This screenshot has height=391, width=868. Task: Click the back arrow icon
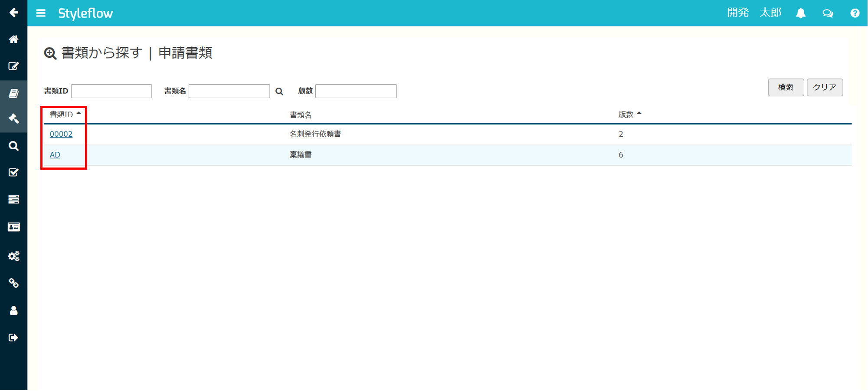click(x=13, y=13)
